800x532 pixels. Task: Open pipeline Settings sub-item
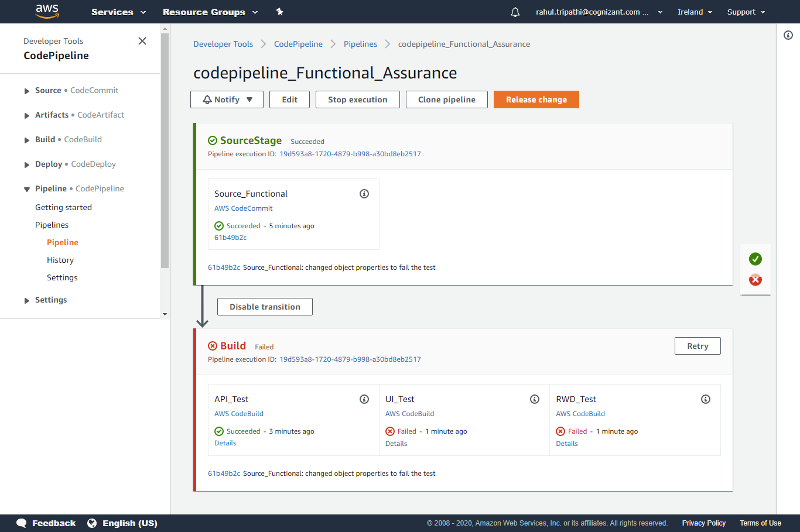click(x=62, y=277)
